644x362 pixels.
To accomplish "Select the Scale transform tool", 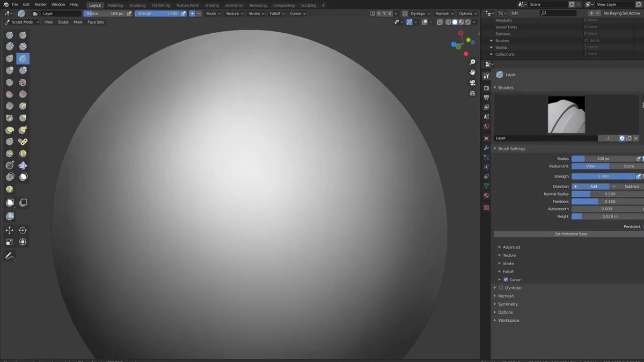I will coord(10,242).
